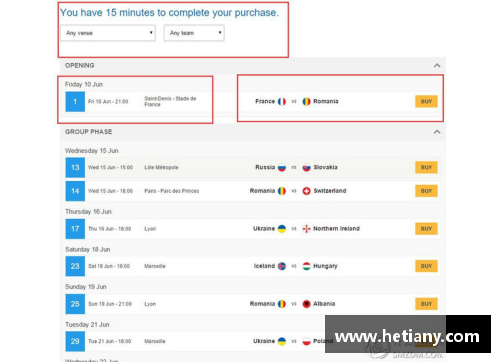Image resolution: width=500 pixels, height=362 pixels.
Task: Click match number 17 badge
Action: pyautogui.click(x=75, y=229)
